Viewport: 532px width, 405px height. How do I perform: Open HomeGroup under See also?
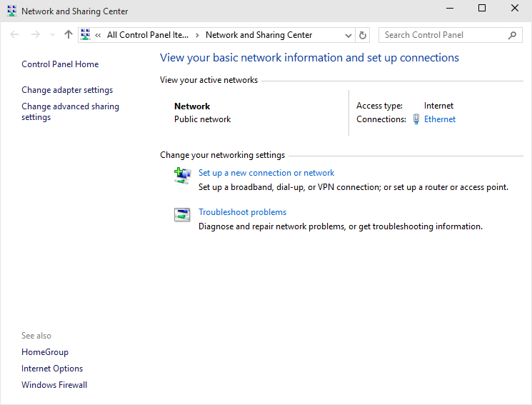45,352
